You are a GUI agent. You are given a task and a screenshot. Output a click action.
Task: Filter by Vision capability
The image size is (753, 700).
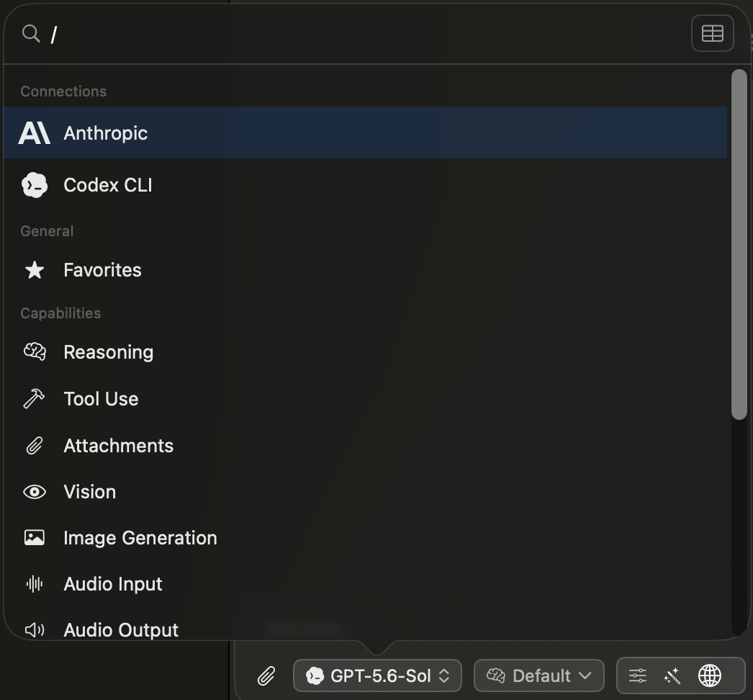coord(365,492)
